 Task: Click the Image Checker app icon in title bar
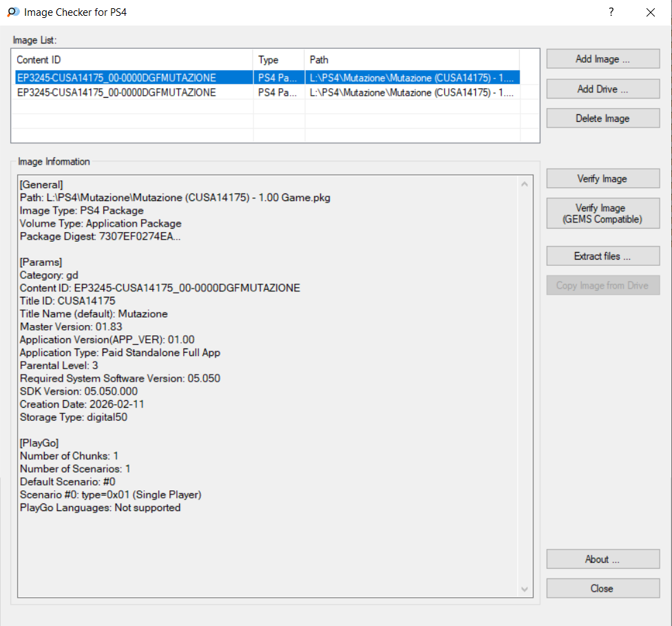click(x=12, y=12)
